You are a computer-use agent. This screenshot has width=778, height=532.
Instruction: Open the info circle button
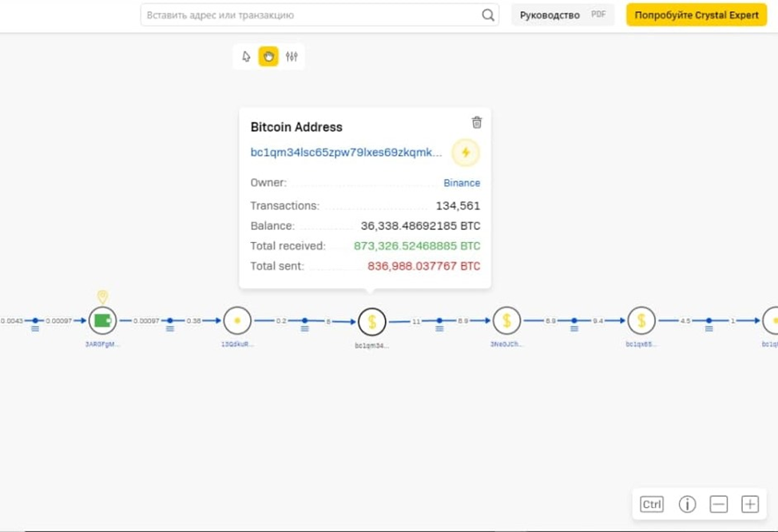pyautogui.click(x=687, y=504)
